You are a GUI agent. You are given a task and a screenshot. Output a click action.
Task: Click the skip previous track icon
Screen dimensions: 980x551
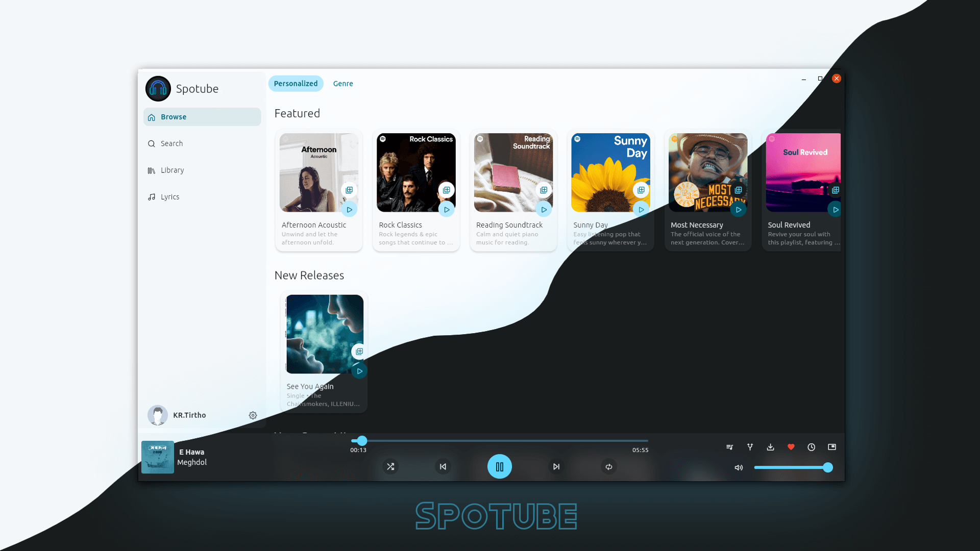click(444, 466)
